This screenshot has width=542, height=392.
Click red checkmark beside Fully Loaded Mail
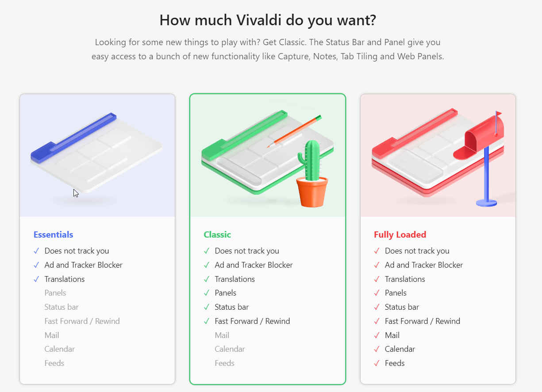pos(377,335)
